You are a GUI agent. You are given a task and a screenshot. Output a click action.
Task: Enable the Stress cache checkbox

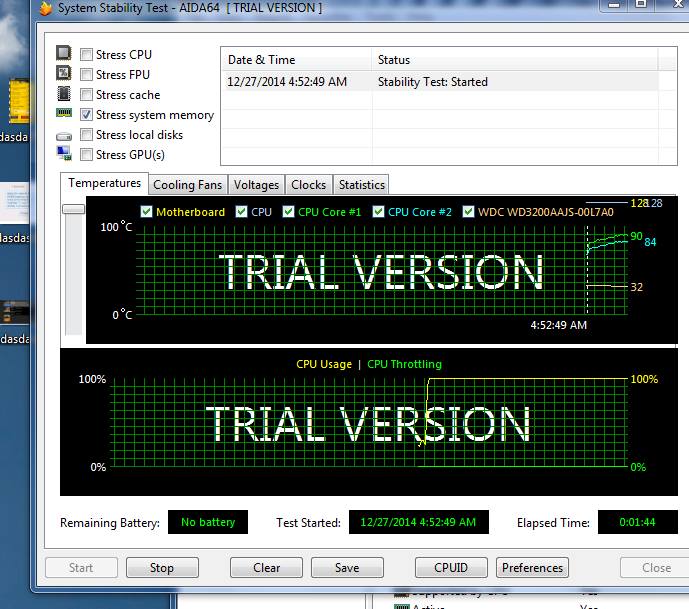pos(87,94)
